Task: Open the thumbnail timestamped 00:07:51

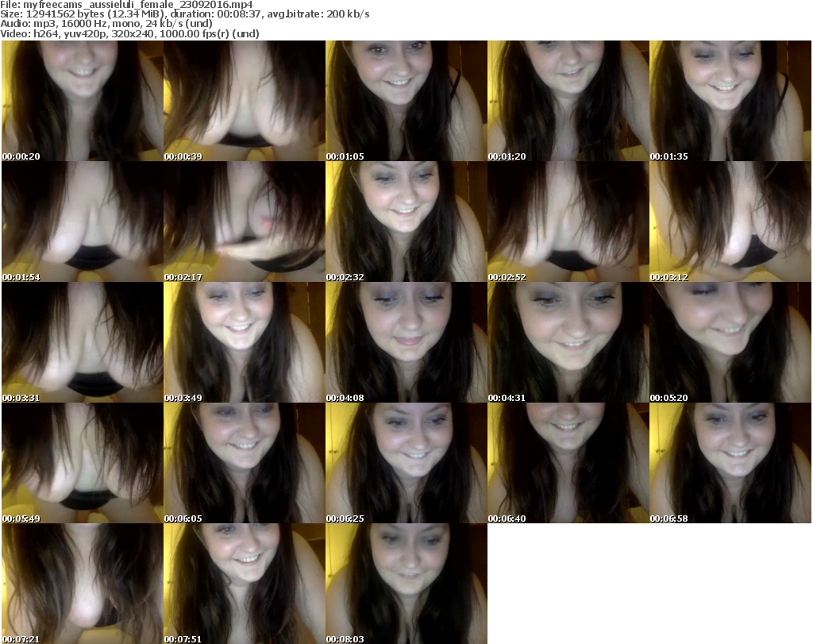Action: (x=244, y=584)
